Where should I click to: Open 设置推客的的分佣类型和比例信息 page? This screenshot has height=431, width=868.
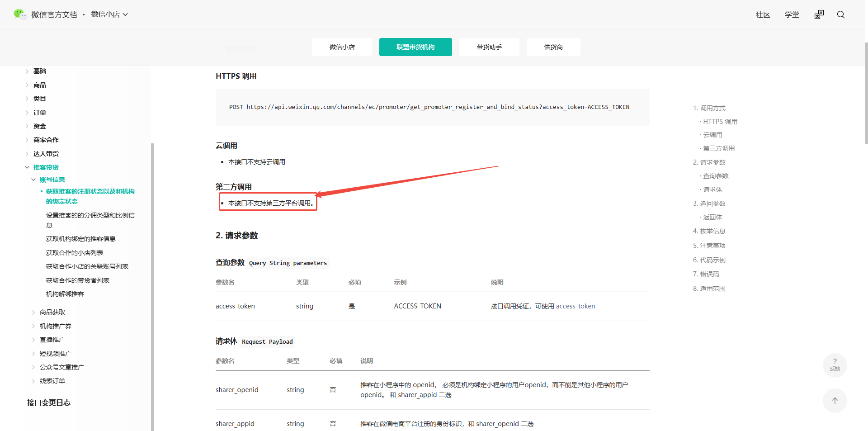click(x=90, y=220)
